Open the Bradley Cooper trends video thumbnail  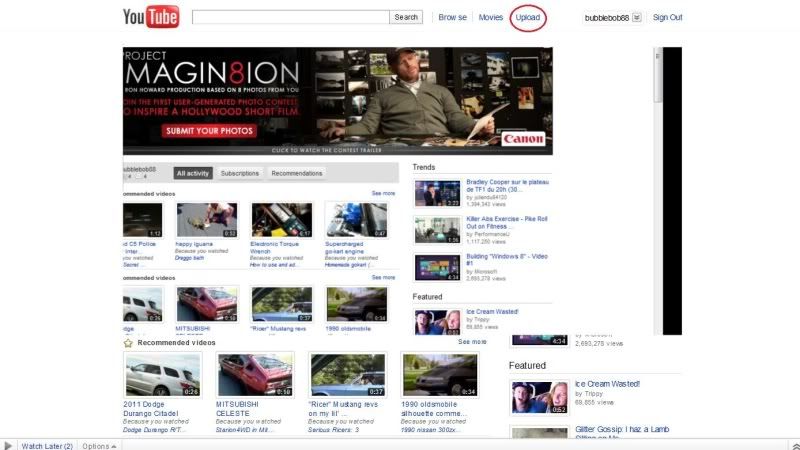(x=437, y=193)
